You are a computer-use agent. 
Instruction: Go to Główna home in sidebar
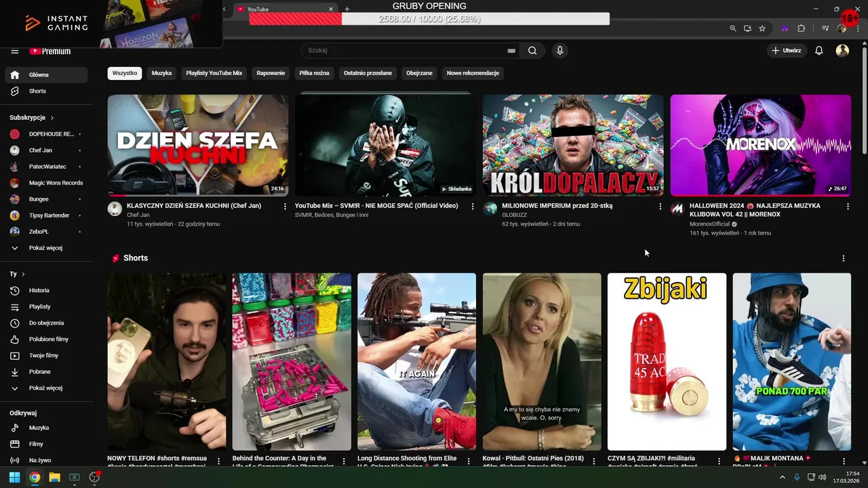[x=46, y=75]
